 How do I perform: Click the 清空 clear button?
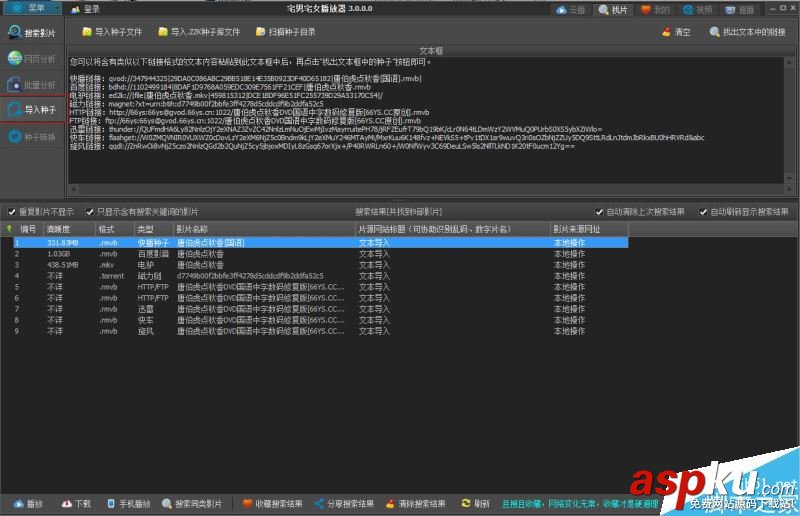click(x=677, y=32)
